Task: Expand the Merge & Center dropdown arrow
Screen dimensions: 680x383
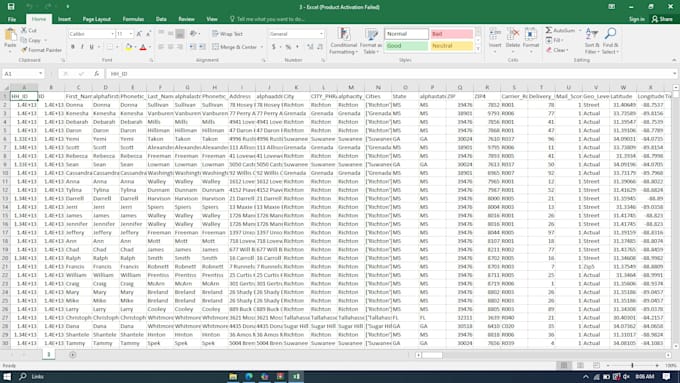Action: point(262,47)
